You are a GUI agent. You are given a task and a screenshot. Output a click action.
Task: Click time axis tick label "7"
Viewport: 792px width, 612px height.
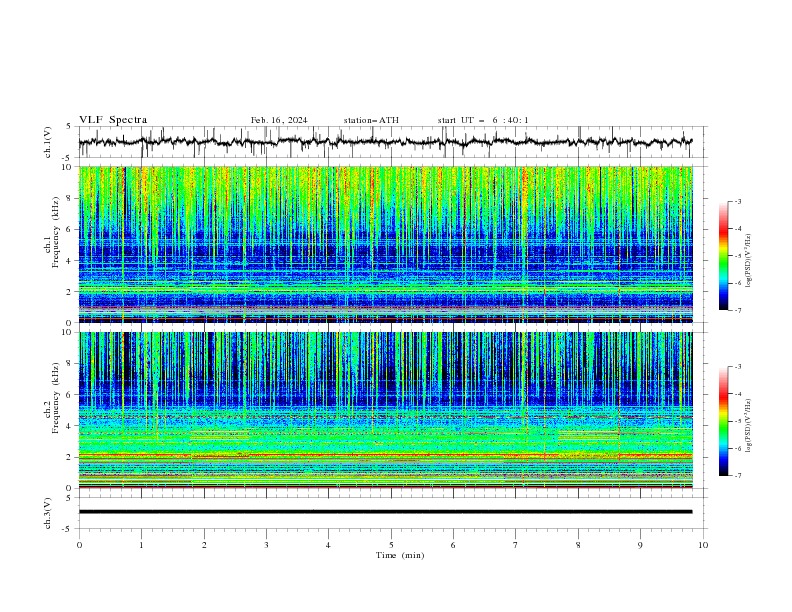(516, 545)
